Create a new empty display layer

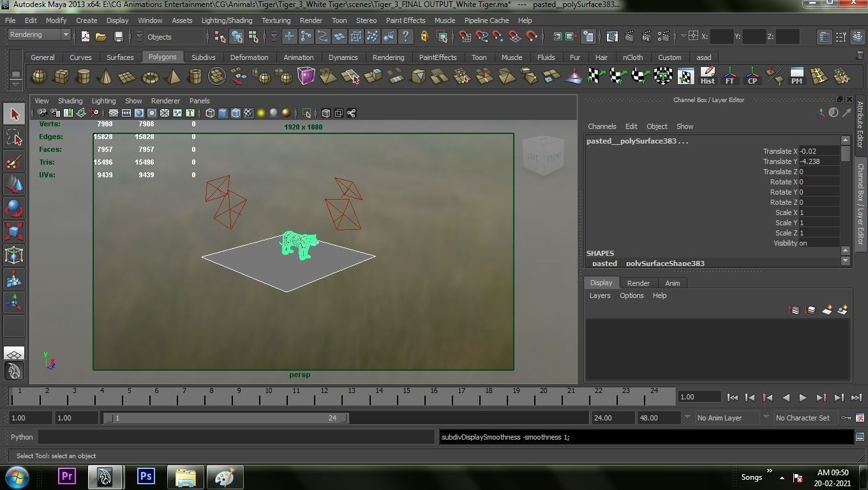[827, 310]
